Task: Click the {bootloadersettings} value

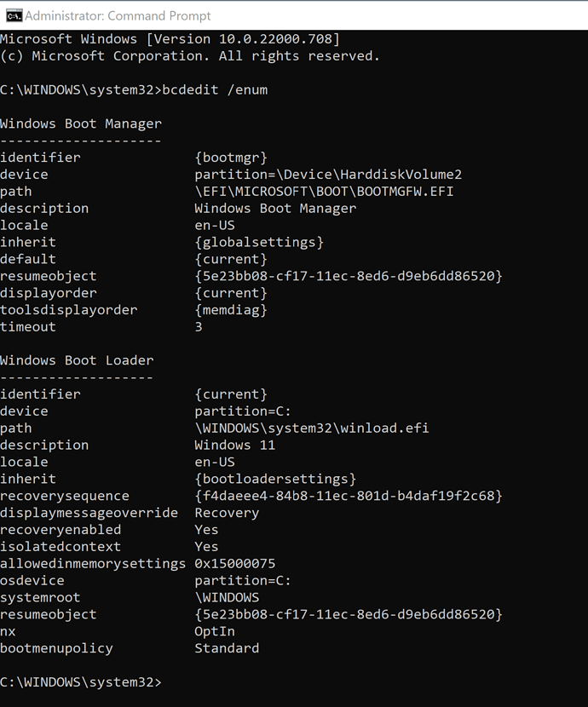Action: pyautogui.click(x=275, y=479)
